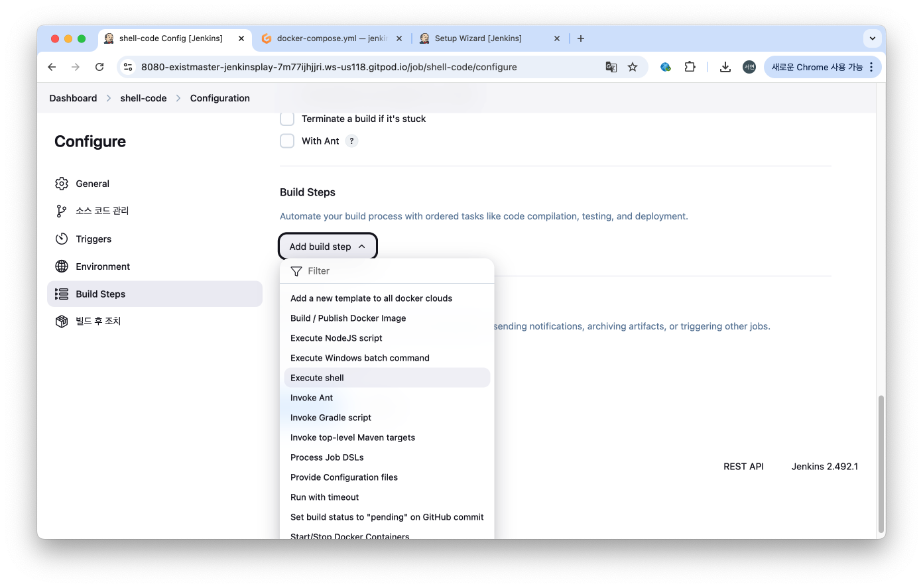Click the Chrome profile avatar
The image size is (923, 588).
(749, 67)
